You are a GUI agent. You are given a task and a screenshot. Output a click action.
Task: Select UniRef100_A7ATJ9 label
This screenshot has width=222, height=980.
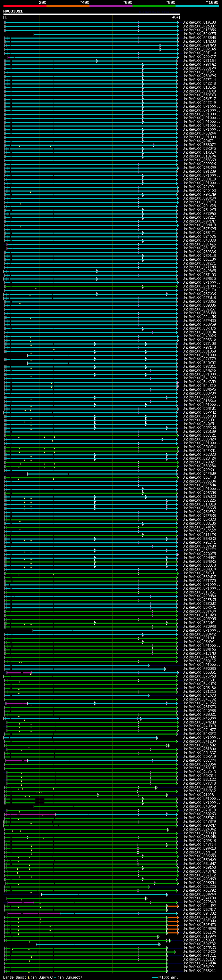point(199,810)
